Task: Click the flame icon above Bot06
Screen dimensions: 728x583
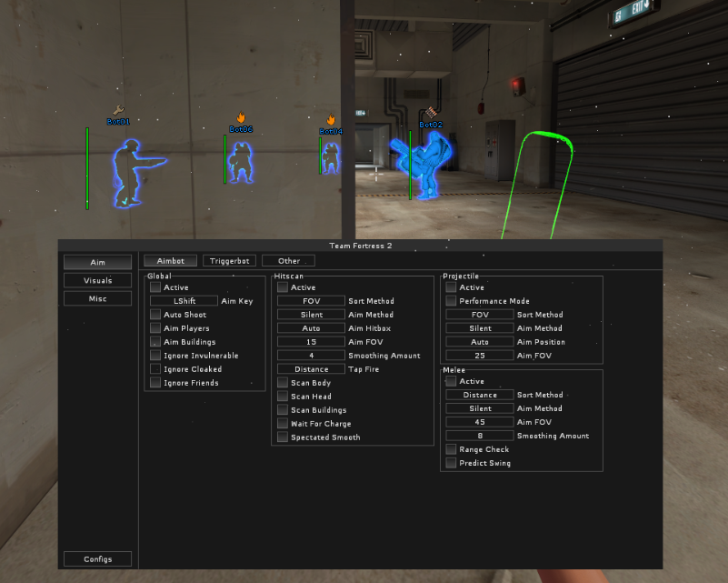Action: [241, 117]
